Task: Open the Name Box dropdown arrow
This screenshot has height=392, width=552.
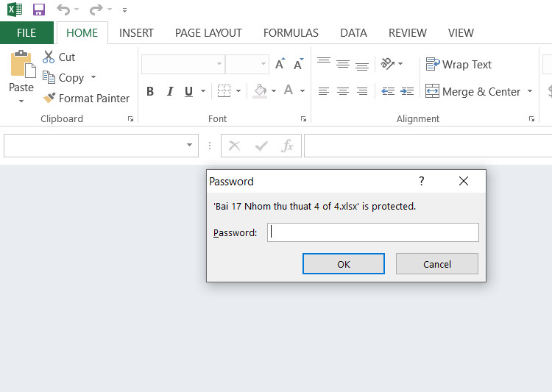Action: coord(189,145)
